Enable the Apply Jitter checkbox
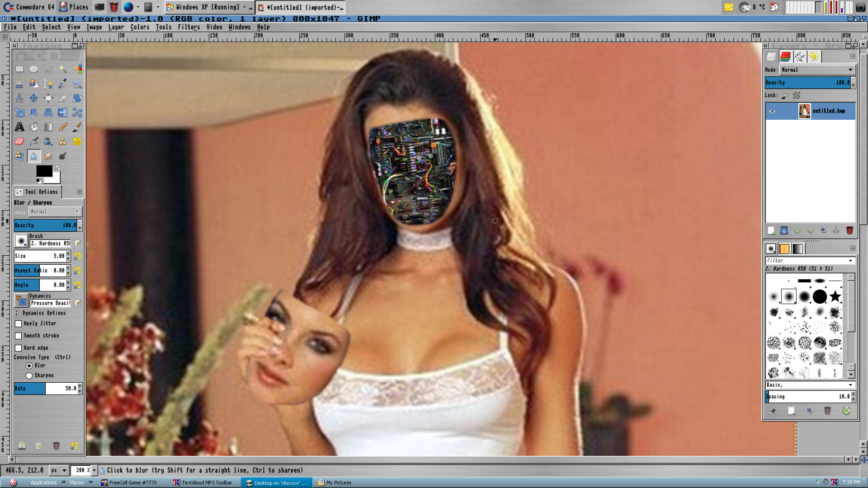The image size is (868, 488). (19, 324)
